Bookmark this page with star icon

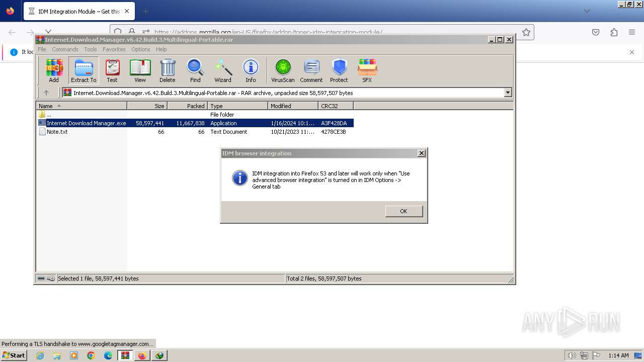[x=526, y=32]
